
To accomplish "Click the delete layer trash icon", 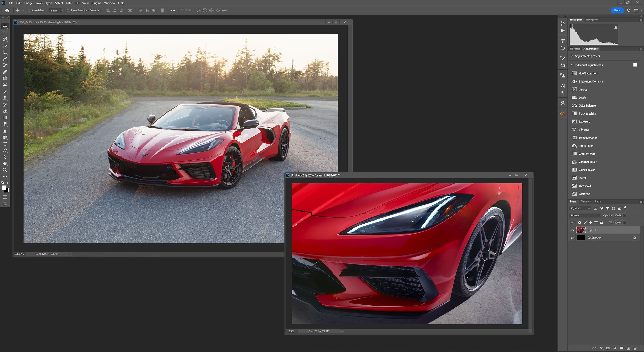I will click(635, 348).
